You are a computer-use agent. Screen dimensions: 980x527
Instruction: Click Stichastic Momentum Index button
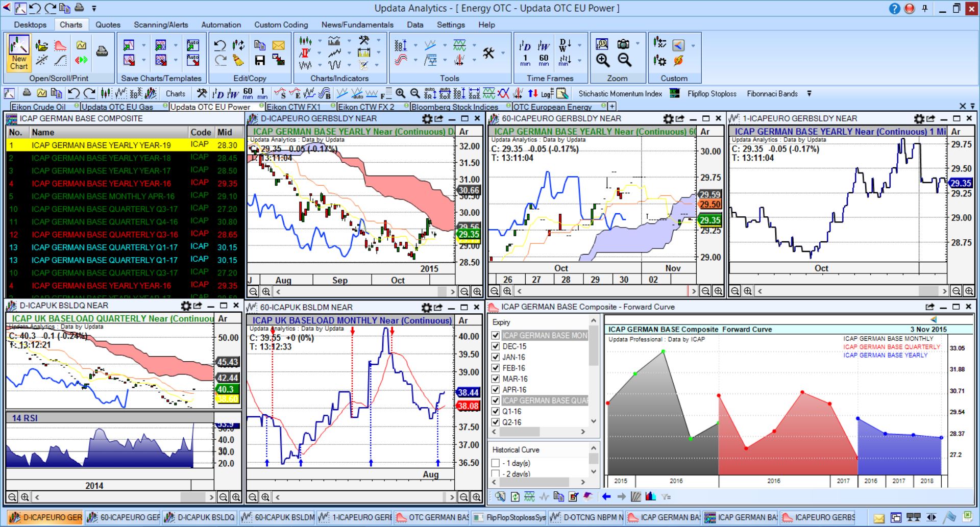pos(620,94)
